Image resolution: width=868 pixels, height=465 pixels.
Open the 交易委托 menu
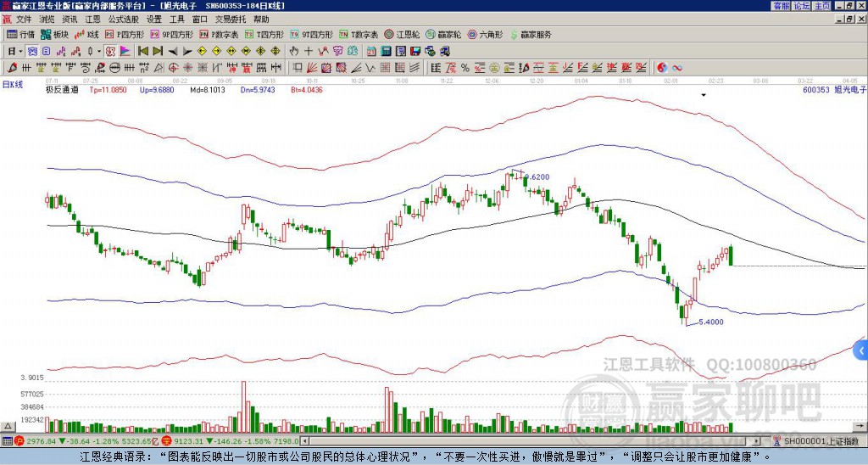(230, 20)
